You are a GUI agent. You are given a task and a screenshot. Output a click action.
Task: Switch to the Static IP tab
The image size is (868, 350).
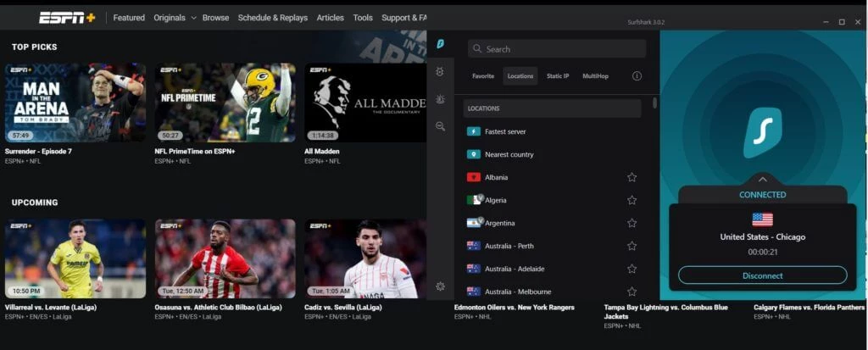pyautogui.click(x=558, y=76)
